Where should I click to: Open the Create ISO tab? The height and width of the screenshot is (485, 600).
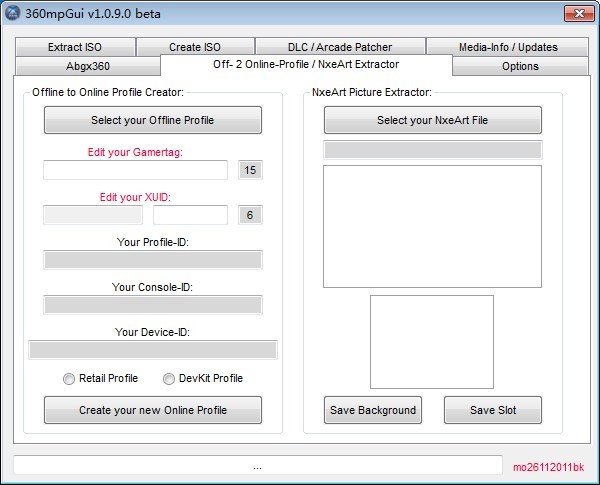(195, 47)
